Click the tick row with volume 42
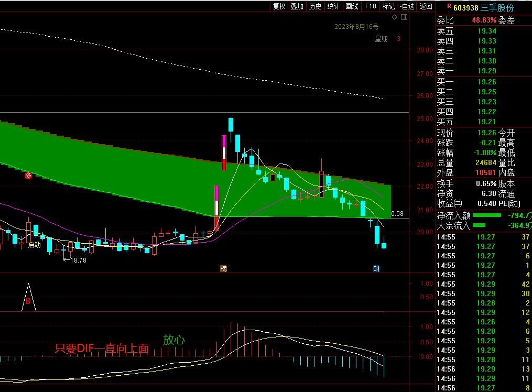This screenshot has height=392, width=532. pos(484,284)
